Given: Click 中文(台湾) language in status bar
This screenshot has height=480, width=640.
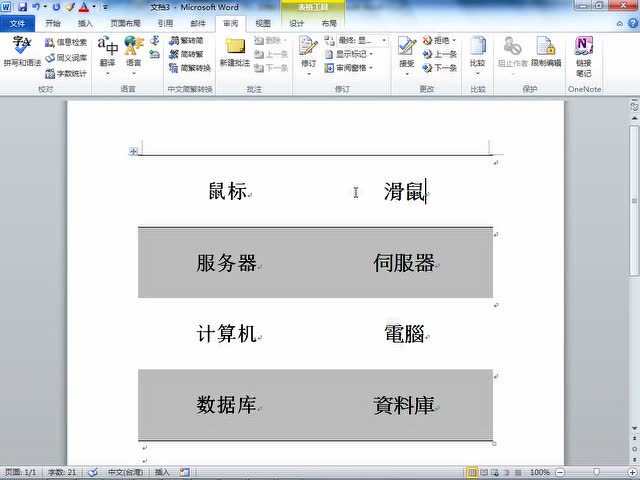Looking at the screenshot, I should click(125, 472).
